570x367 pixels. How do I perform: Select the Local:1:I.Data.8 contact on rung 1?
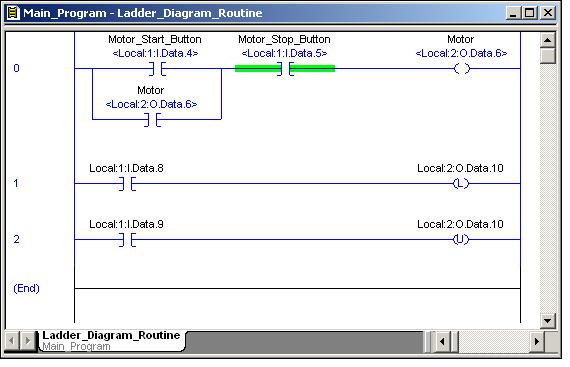[127, 184]
